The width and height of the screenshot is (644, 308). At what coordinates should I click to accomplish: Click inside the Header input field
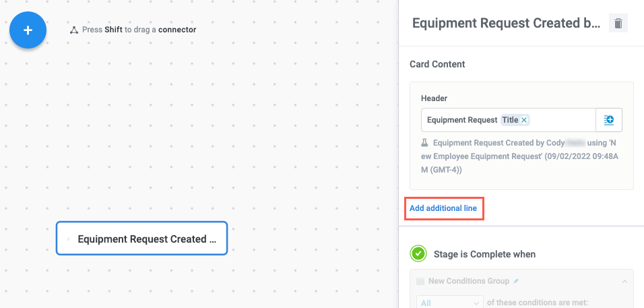(x=559, y=120)
